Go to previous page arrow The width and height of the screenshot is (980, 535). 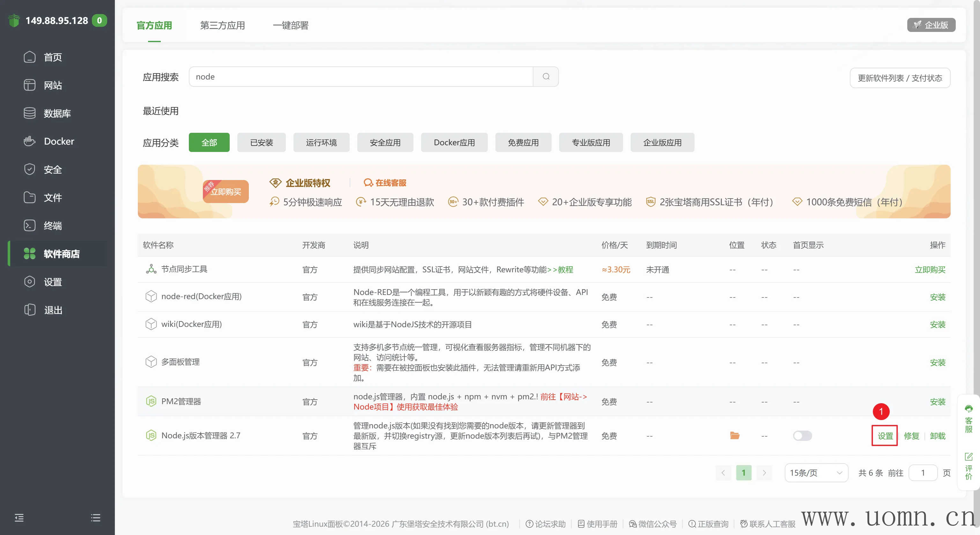pyautogui.click(x=723, y=472)
